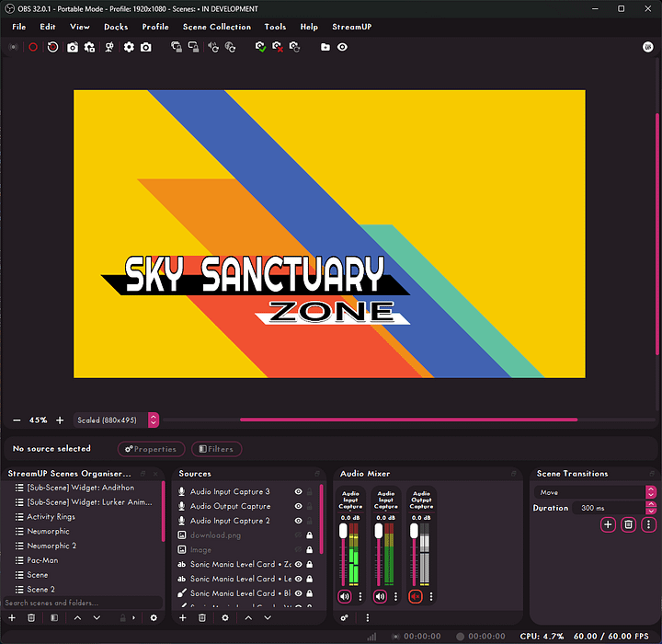
Task: Add a scene in Scenes Organiser
Action: 12,618
